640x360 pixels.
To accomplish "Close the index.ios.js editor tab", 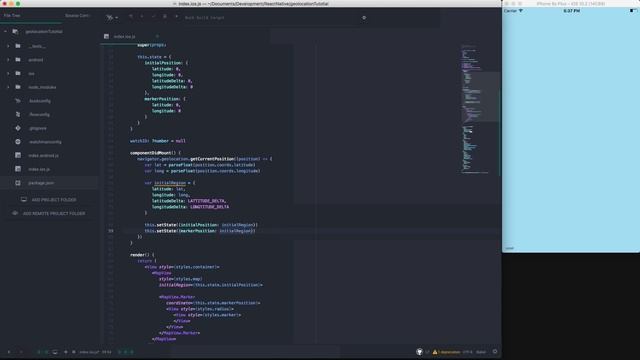I will pyautogui.click(x=157, y=36).
